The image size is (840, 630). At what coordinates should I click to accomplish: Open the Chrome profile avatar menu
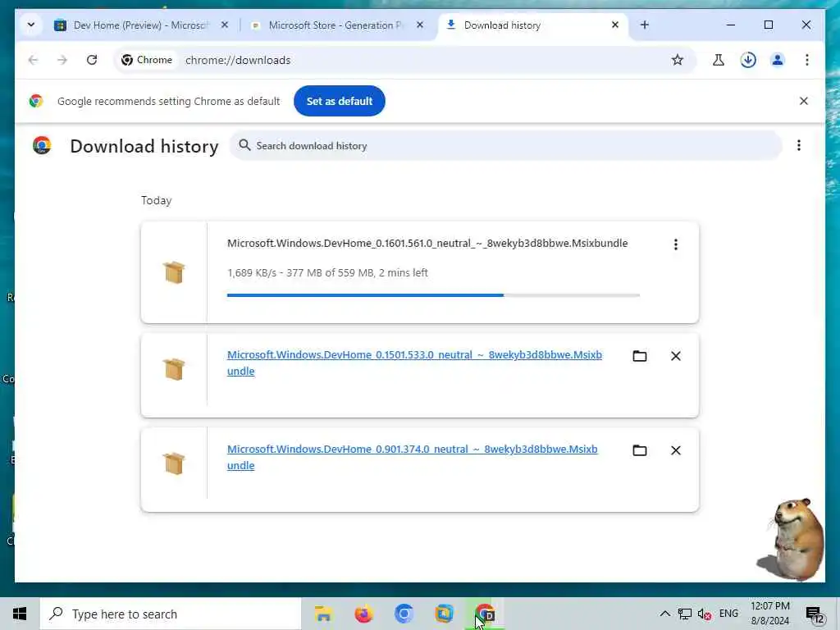coord(778,60)
